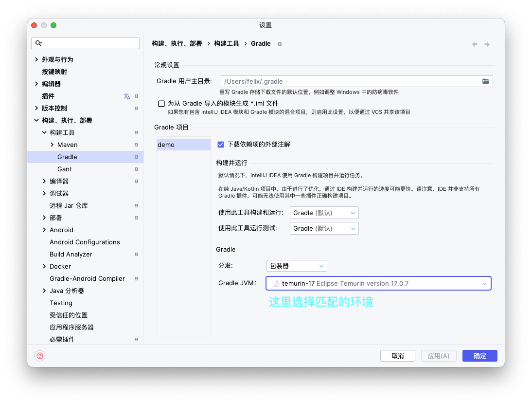Browse folder for Gradle user home

(x=486, y=81)
